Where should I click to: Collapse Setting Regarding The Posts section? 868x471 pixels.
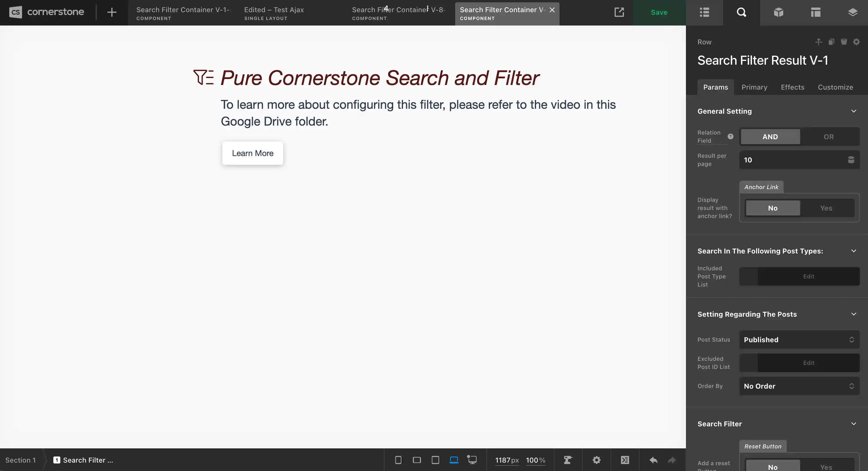coord(854,314)
